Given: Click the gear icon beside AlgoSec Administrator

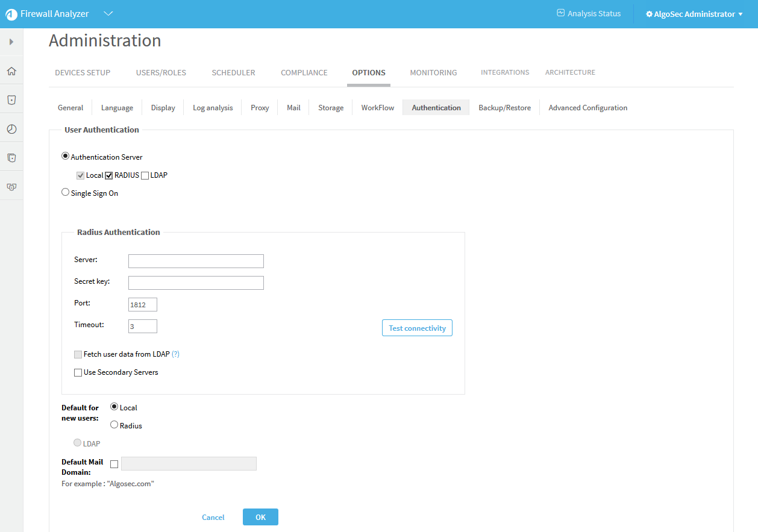Looking at the screenshot, I should 649,14.
